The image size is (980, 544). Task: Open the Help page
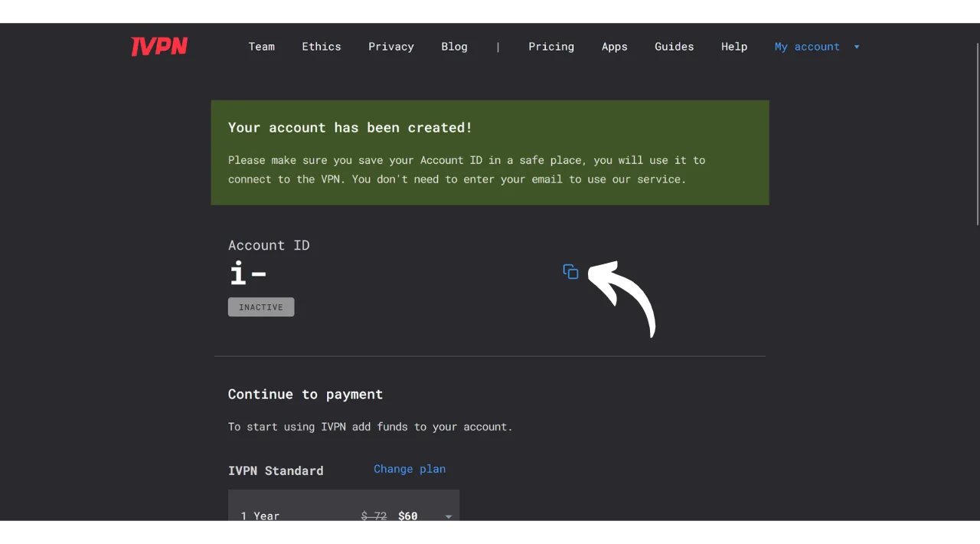click(x=734, y=47)
